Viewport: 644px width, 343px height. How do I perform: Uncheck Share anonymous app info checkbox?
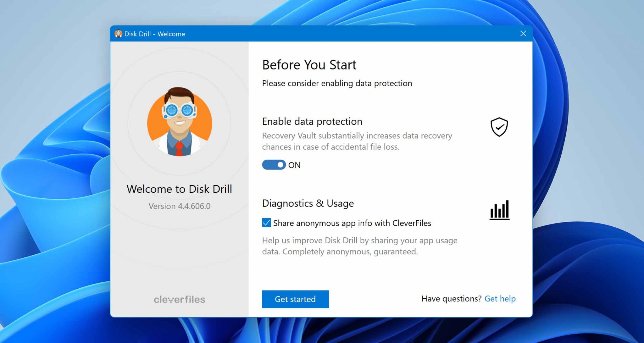tap(266, 223)
